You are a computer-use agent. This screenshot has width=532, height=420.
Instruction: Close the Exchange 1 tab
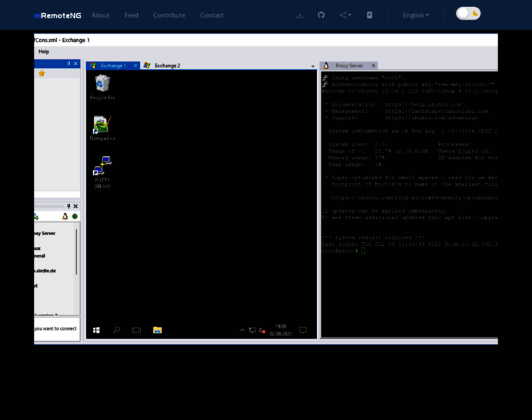pyautogui.click(x=136, y=66)
